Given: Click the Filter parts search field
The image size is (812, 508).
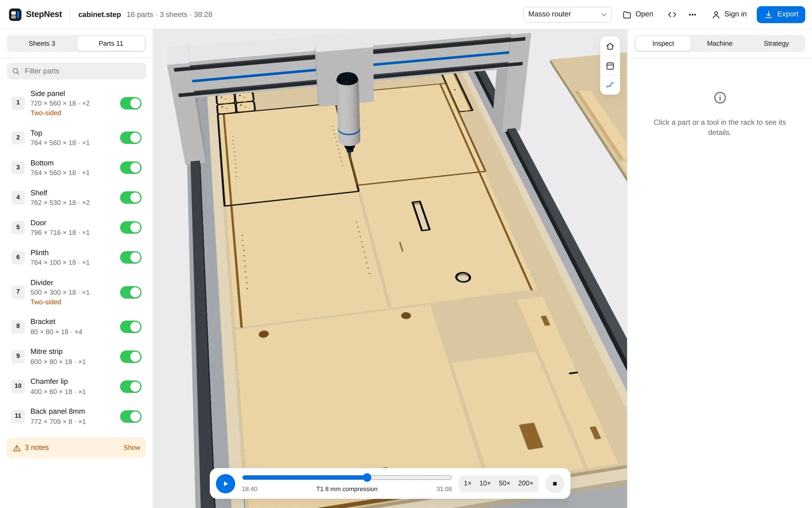Looking at the screenshot, I should click(76, 71).
